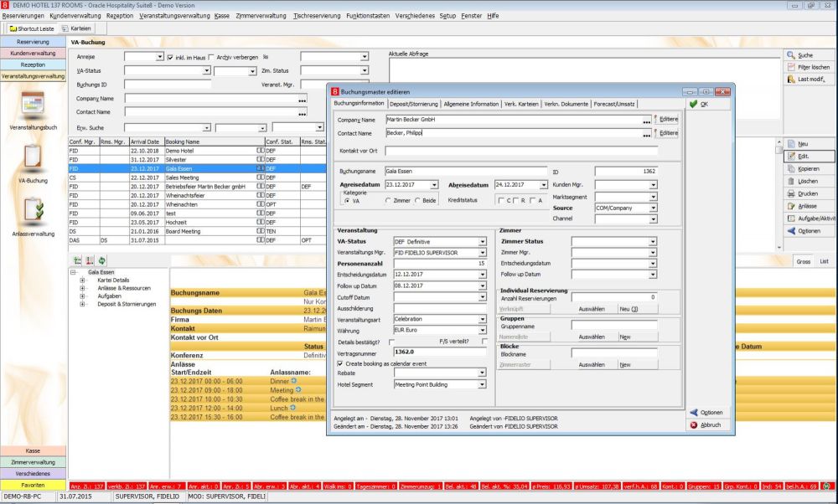Open the Allgemeine Information tab
838x504 pixels.
click(x=471, y=104)
